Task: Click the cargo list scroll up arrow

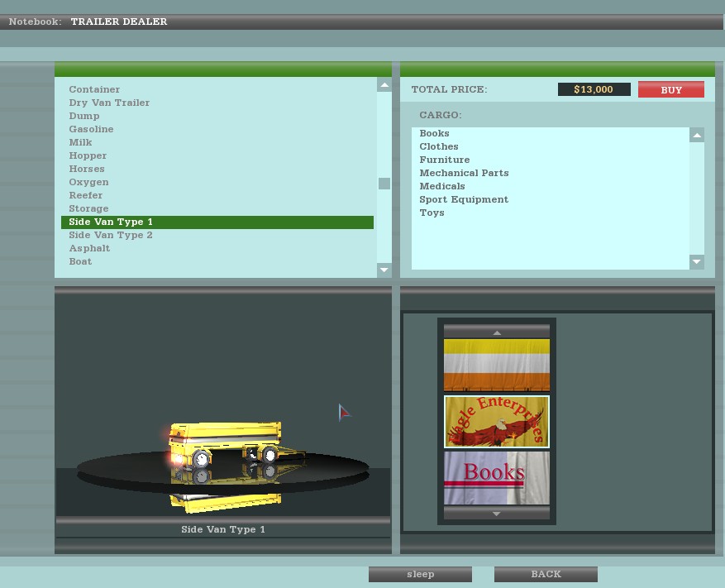Action: [696, 135]
